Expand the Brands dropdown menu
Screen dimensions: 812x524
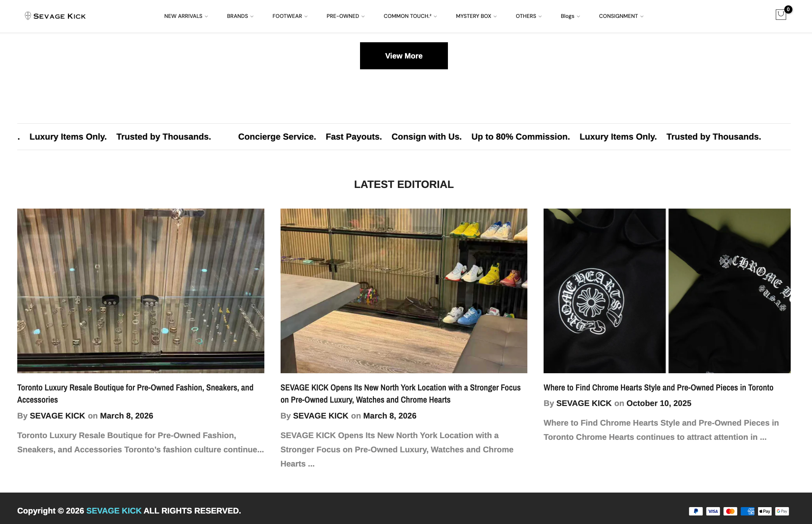click(240, 16)
